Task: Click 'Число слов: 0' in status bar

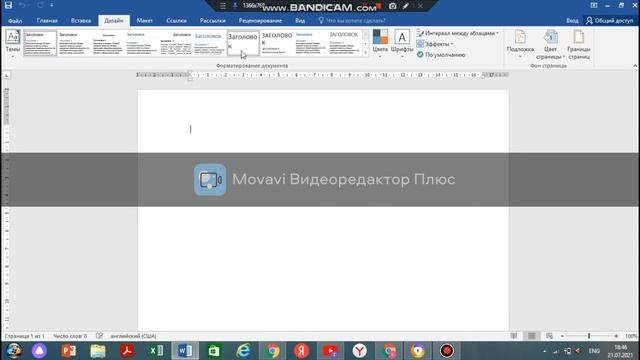Action: click(70, 336)
